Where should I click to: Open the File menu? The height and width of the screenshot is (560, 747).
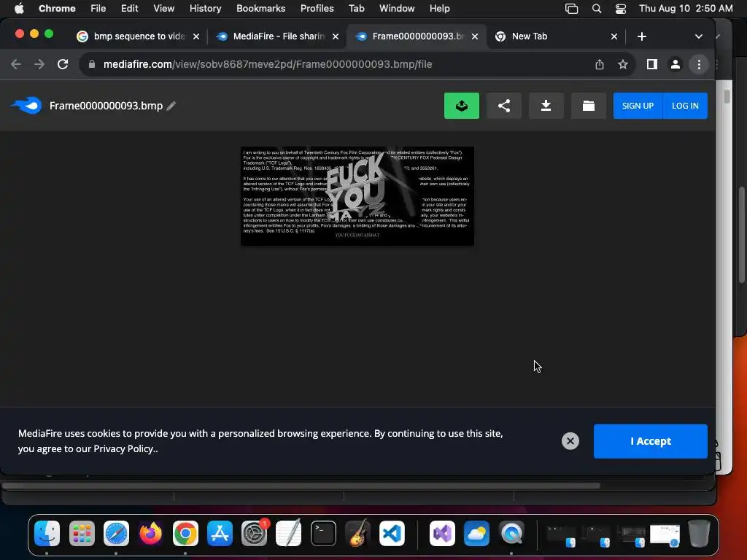pyautogui.click(x=98, y=8)
